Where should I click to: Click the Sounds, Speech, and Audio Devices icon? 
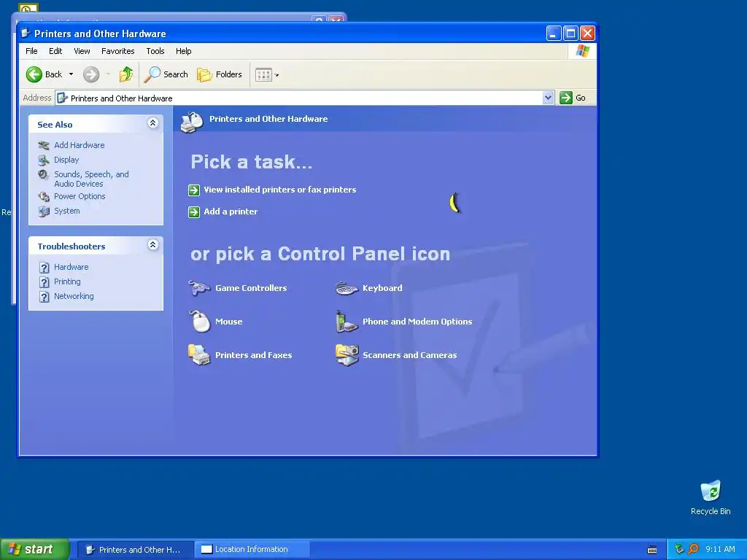(44, 175)
